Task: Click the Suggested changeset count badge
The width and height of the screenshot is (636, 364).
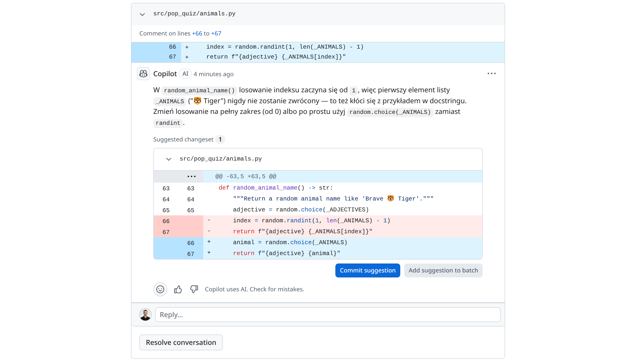Action: (220, 139)
